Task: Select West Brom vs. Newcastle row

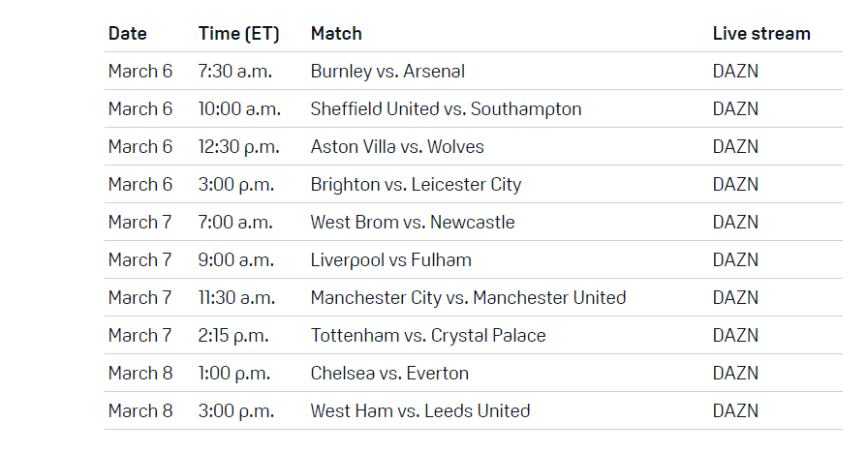Action: click(x=413, y=222)
